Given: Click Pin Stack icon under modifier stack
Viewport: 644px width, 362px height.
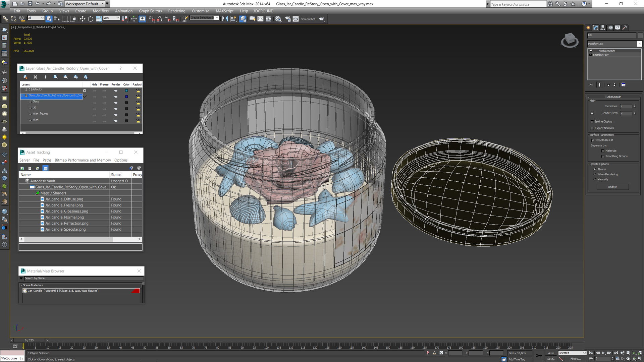Looking at the screenshot, I should coord(591,85).
